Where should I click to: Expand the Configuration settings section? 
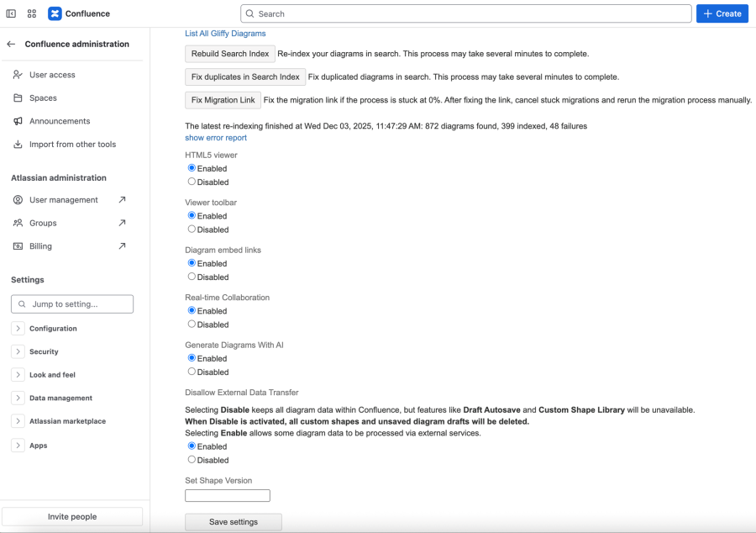tap(18, 329)
